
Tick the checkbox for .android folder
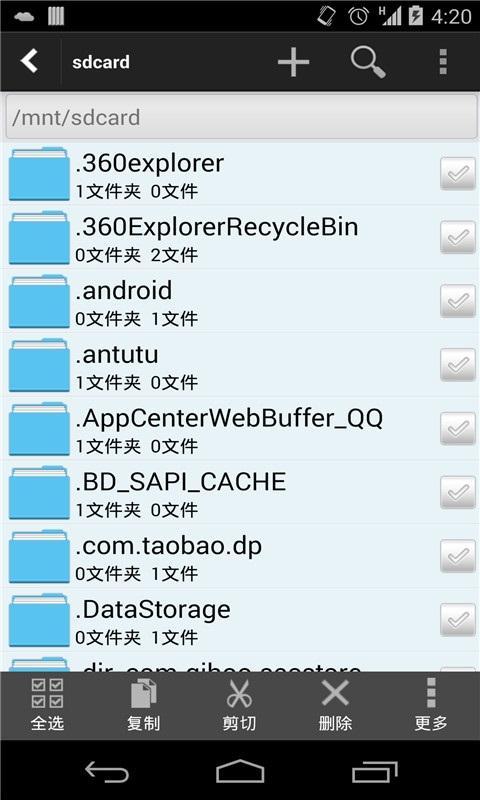tap(458, 301)
